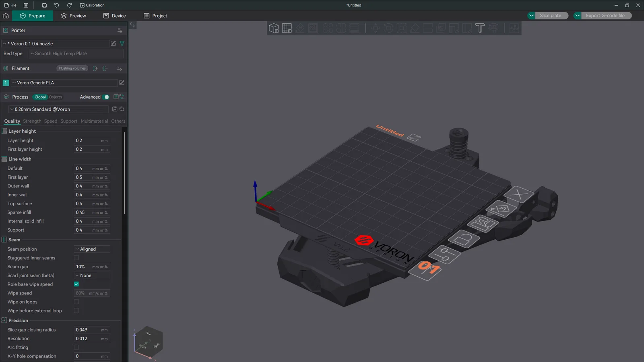644x362 pixels.
Task: Click the Add model cube icon
Action: click(x=274, y=28)
